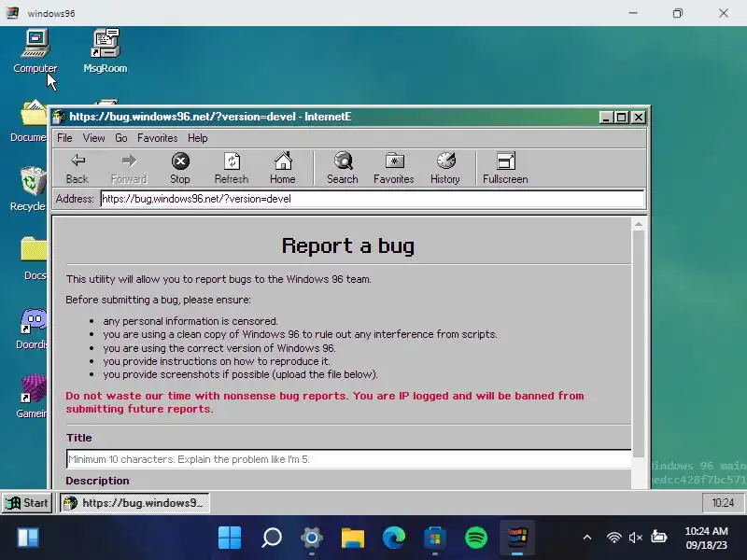747x560 pixels.
Task: Open the Favorites toolbar button
Action: pyautogui.click(x=394, y=168)
